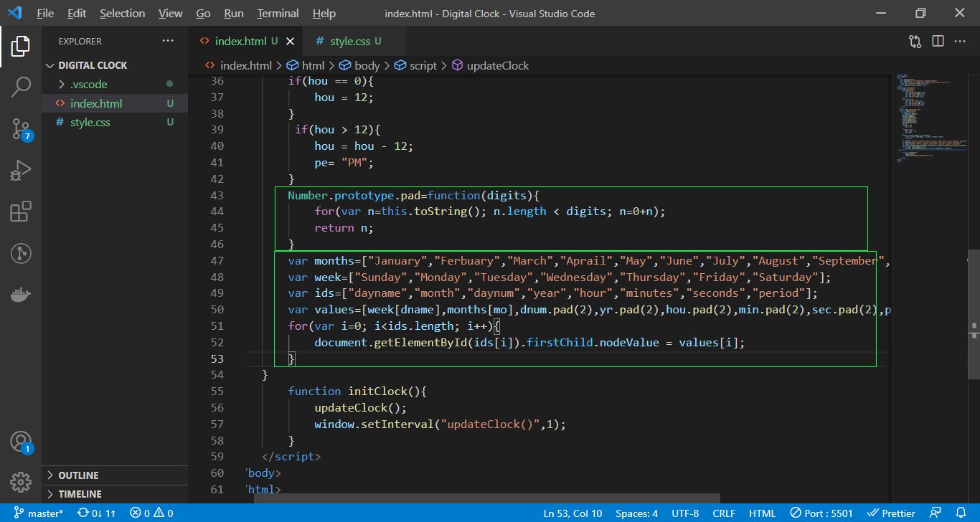Open the Help menu
Image resolution: width=980 pixels, height=522 pixels.
pos(324,13)
